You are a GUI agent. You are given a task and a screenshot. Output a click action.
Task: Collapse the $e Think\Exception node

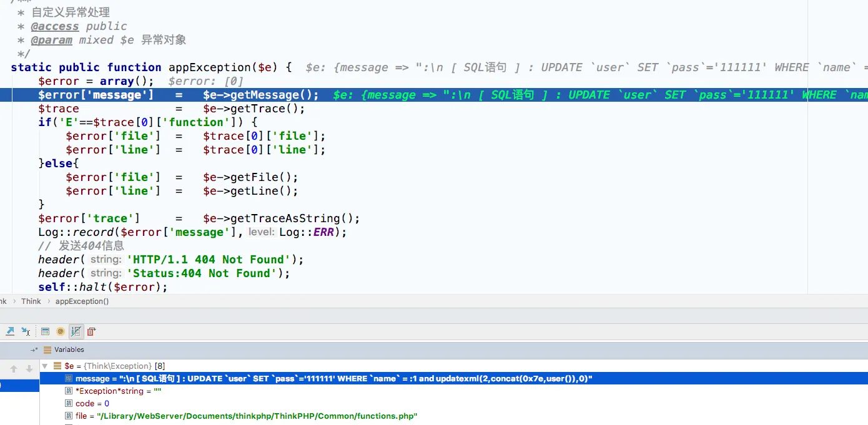46,366
